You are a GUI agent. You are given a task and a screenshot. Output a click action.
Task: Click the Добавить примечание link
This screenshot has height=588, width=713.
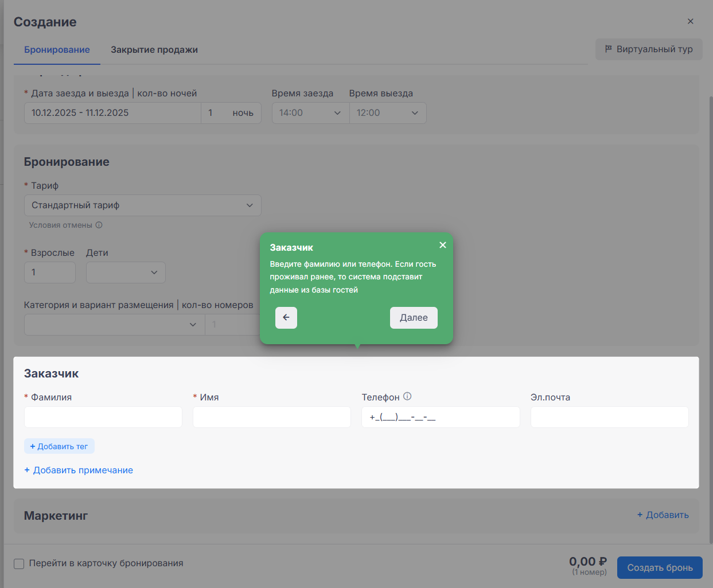(x=79, y=470)
